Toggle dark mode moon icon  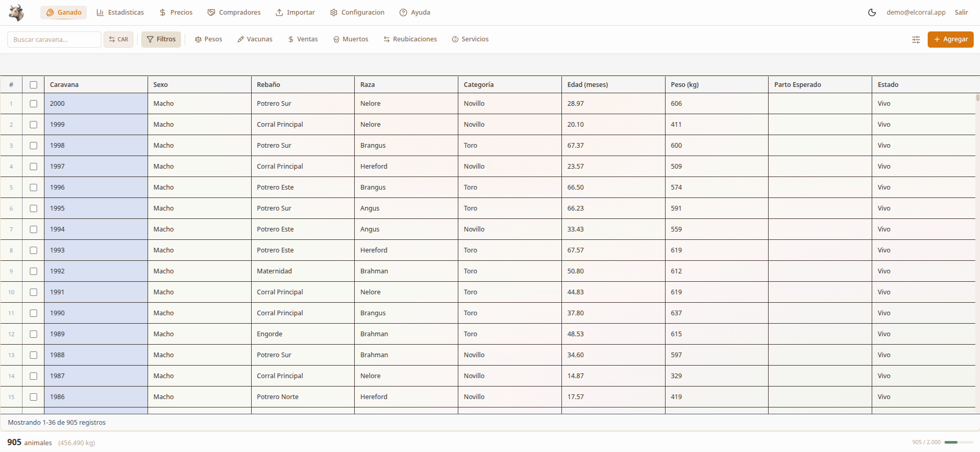pos(872,13)
